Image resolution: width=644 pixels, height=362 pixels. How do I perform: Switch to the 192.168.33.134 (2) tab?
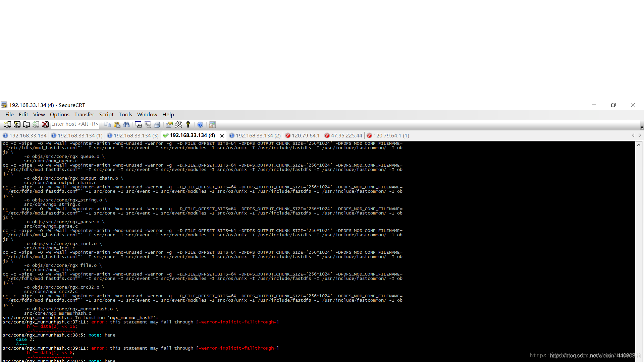pyautogui.click(x=255, y=135)
